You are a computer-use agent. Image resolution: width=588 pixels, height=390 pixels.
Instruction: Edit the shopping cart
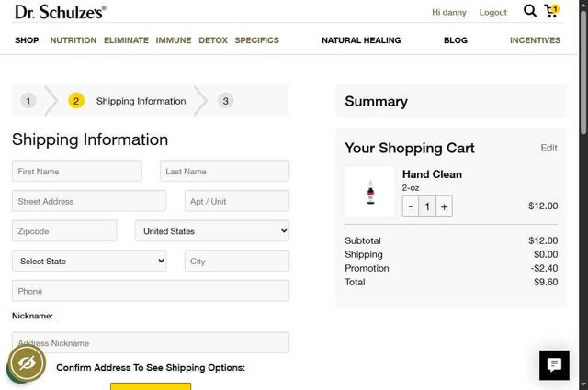tap(548, 148)
